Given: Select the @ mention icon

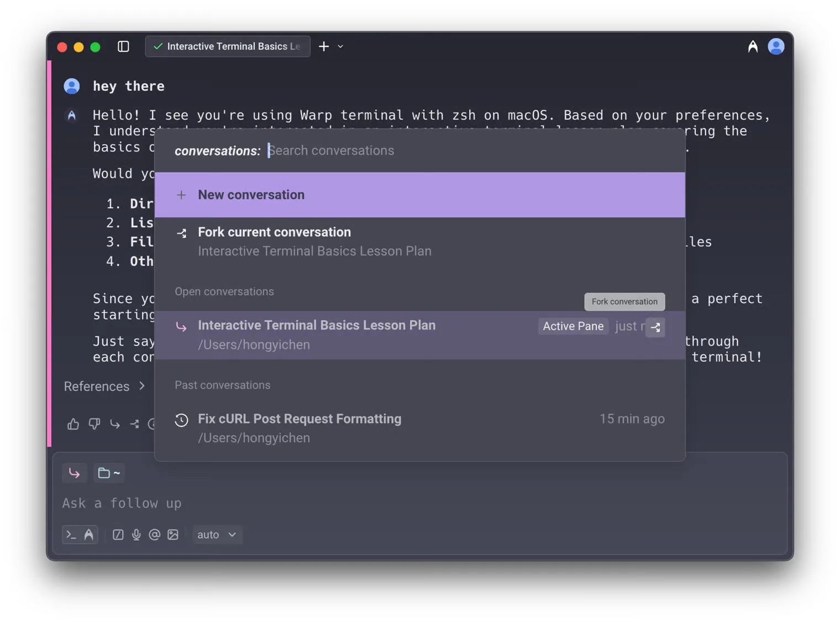Looking at the screenshot, I should tap(155, 535).
